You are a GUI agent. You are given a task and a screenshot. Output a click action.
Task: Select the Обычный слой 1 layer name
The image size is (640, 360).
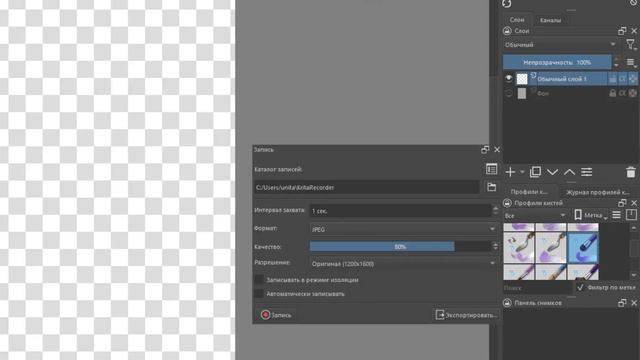pos(562,79)
